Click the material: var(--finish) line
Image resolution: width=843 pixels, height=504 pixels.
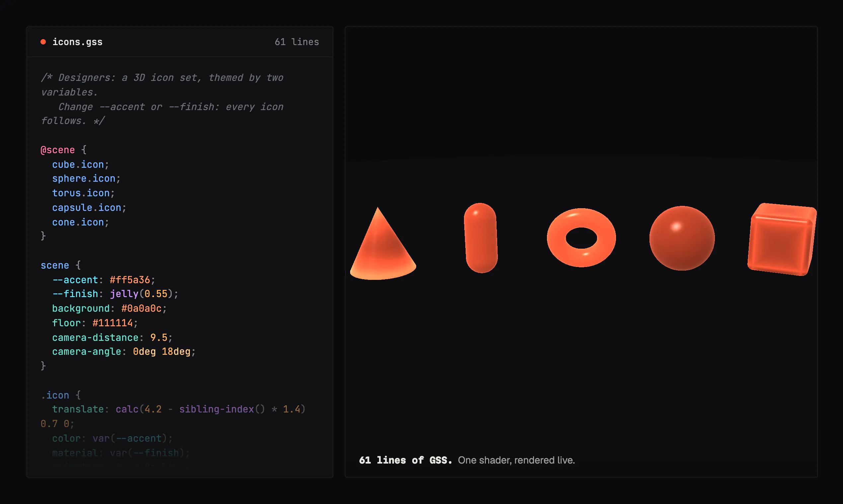[x=121, y=453]
